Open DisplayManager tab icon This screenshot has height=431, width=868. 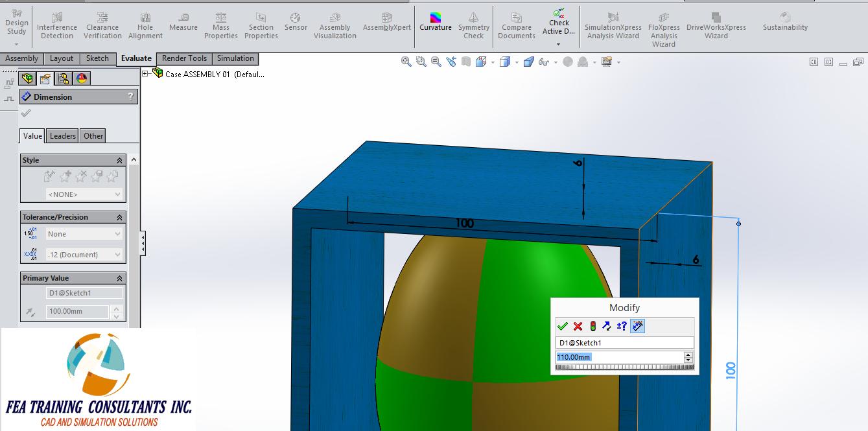82,78
